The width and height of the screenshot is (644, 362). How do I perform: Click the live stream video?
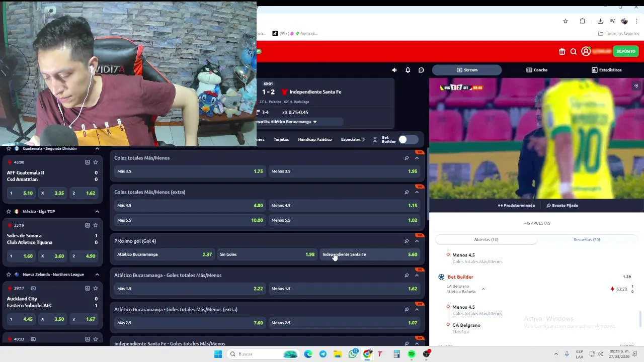[x=536, y=138]
